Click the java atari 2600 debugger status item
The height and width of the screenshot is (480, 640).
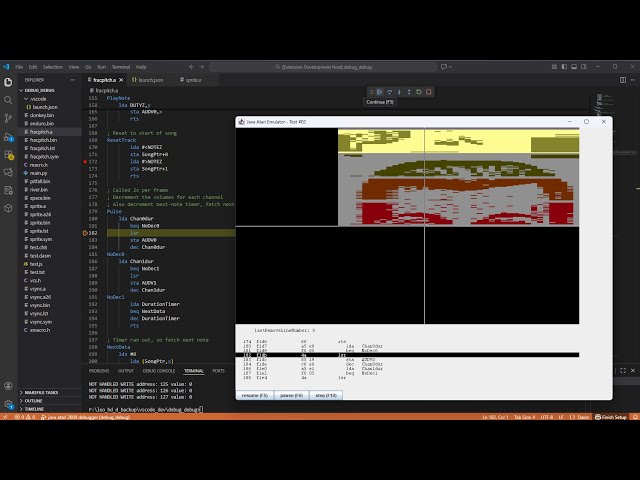click(85, 417)
